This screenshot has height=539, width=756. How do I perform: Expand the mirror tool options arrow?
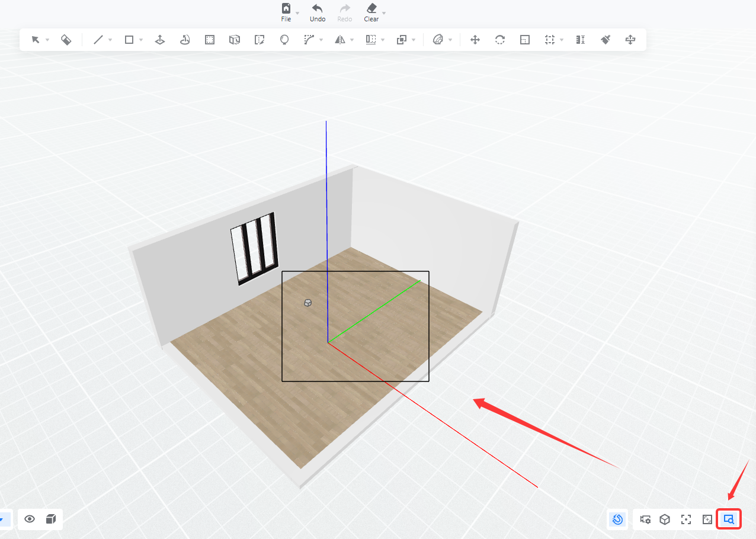352,40
